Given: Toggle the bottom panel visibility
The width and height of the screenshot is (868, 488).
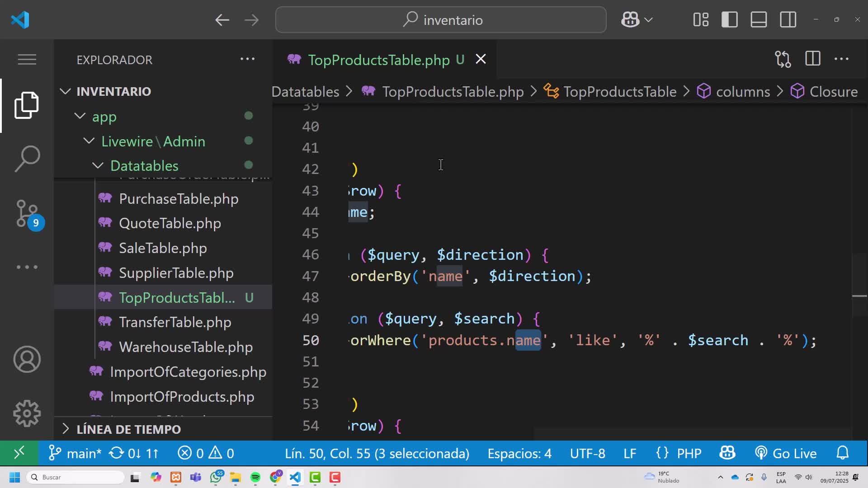Looking at the screenshot, I should (759, 20).
